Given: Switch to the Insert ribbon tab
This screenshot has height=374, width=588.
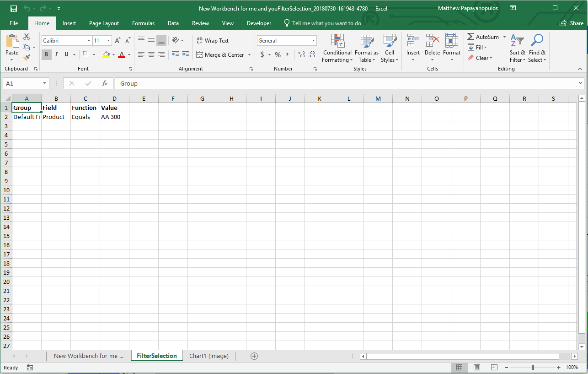Looking at the screenshot, I should coord(69,23).
